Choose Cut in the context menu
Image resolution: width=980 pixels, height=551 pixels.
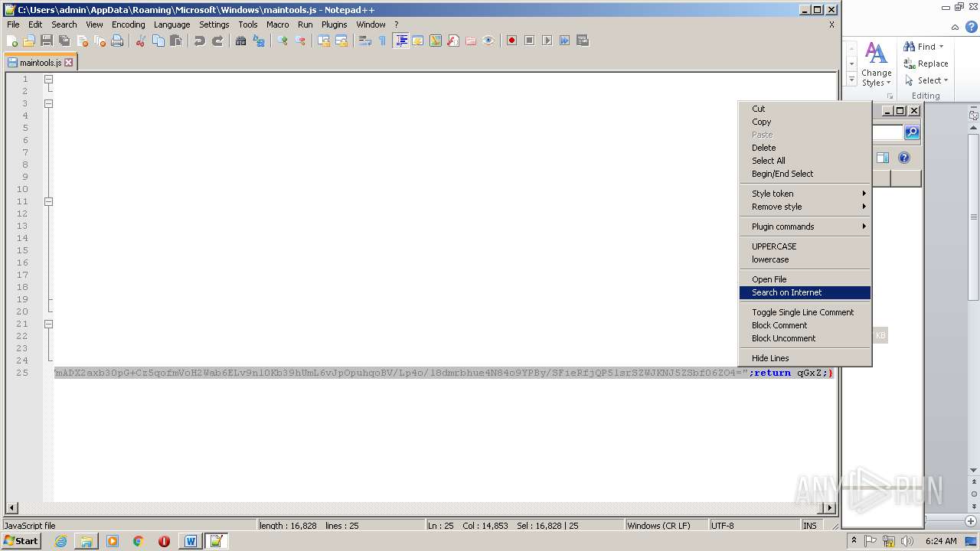pyautogui.click(x=805, y=109)
